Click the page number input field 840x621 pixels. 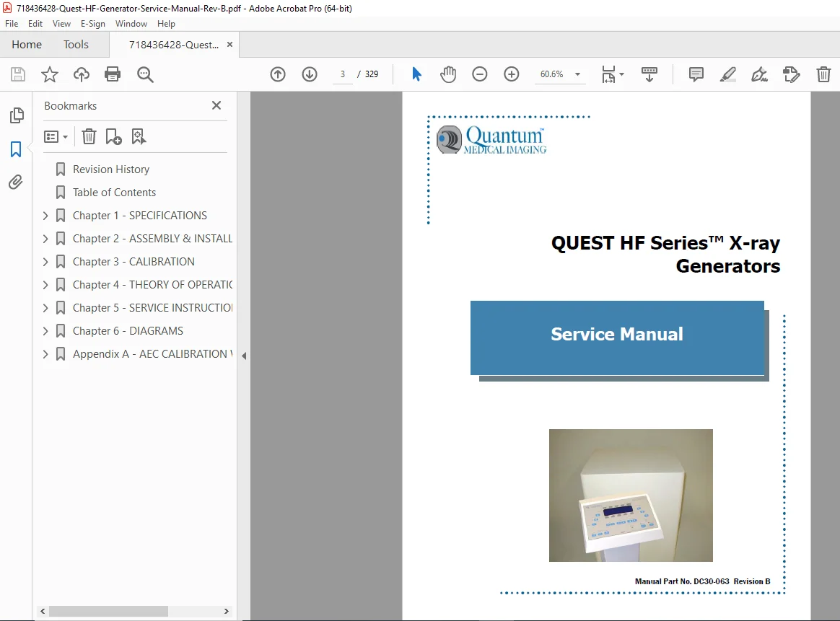[342, 74]
